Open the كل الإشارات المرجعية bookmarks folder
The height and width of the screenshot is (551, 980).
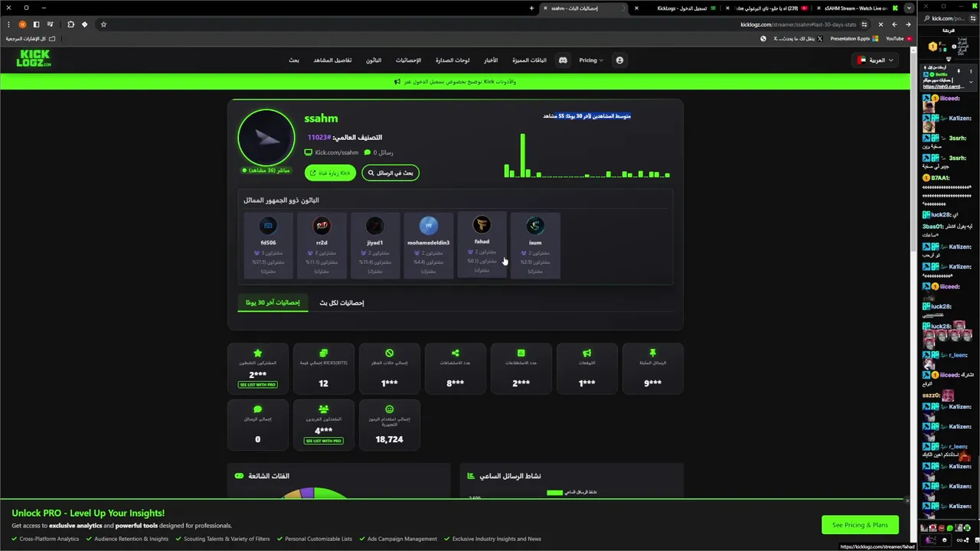coord(31,38)
